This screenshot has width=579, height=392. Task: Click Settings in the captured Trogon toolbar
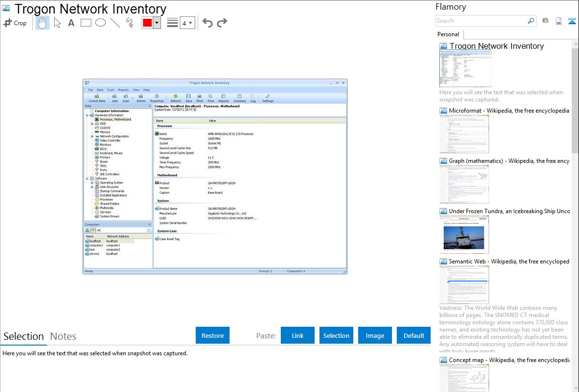coord(268,98)
